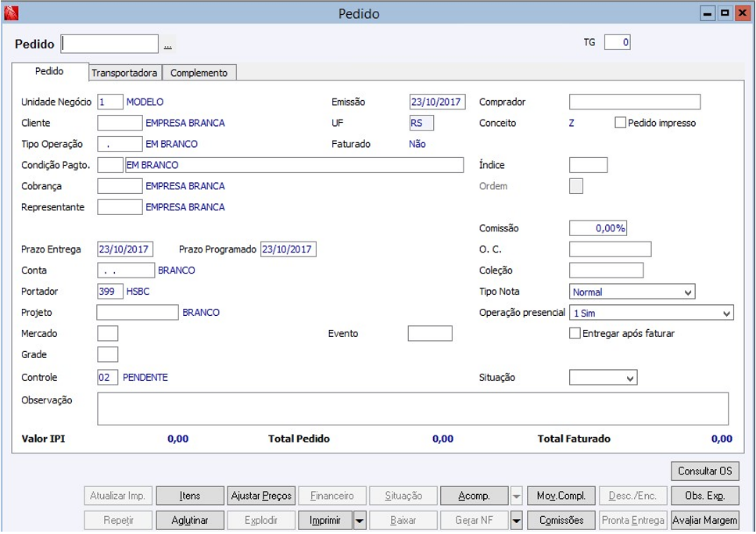The image size is (756, 534).
Task: Click the disabled Ordem checkbox
Action: 576,186
